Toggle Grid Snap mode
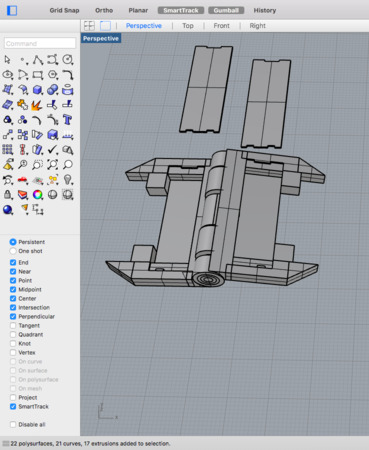Screen dimensions: 369x450 tap(64, 10)
